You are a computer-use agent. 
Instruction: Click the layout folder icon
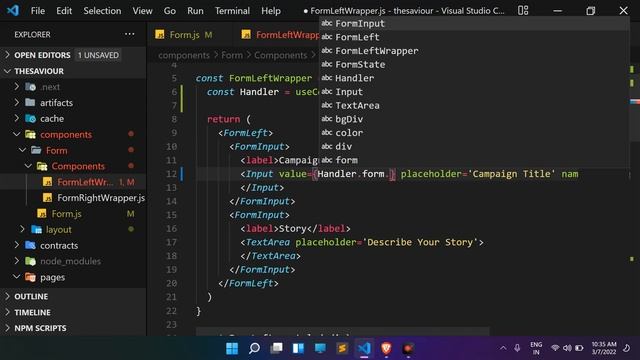pos(36,229)
